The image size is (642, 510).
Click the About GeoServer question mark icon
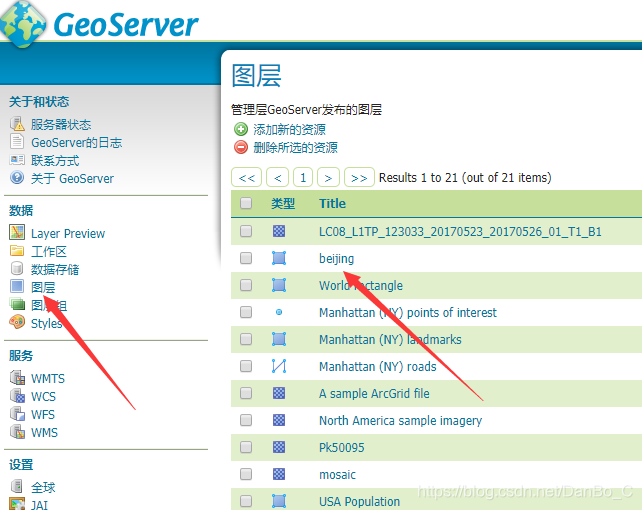click(x=17, y=178)
